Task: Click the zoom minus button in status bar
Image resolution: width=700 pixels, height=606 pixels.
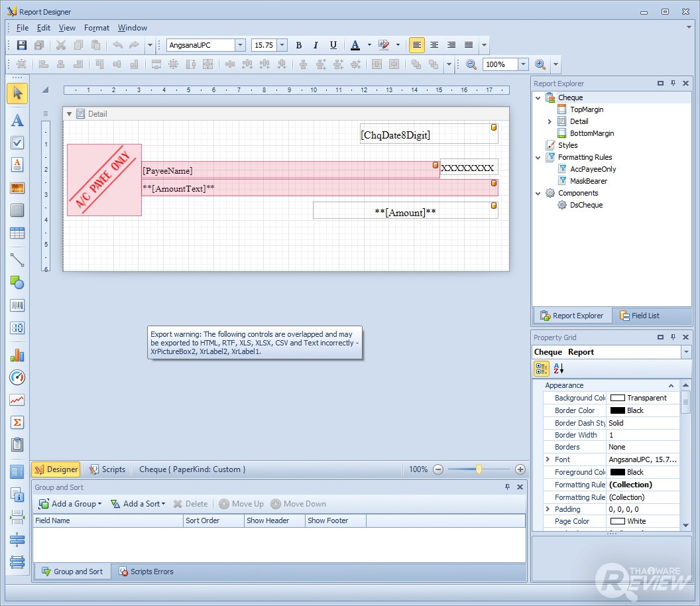Action: click(x=438, y=469)
